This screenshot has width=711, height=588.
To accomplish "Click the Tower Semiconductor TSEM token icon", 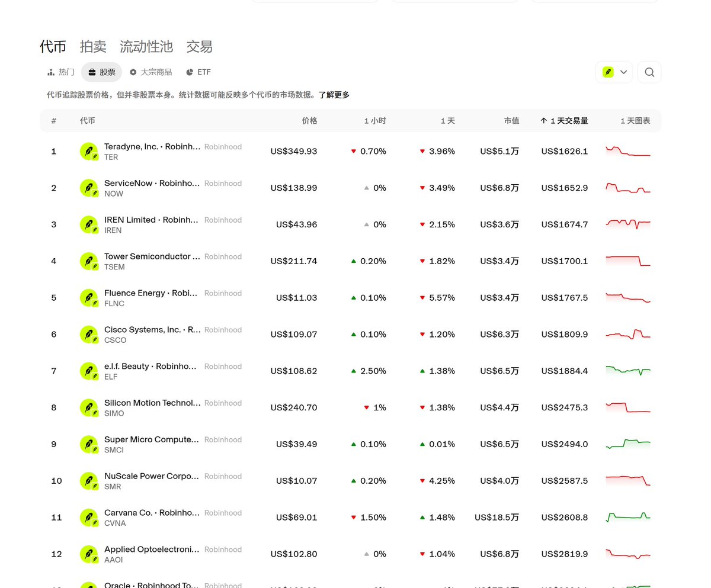I will tap(89, 261).
